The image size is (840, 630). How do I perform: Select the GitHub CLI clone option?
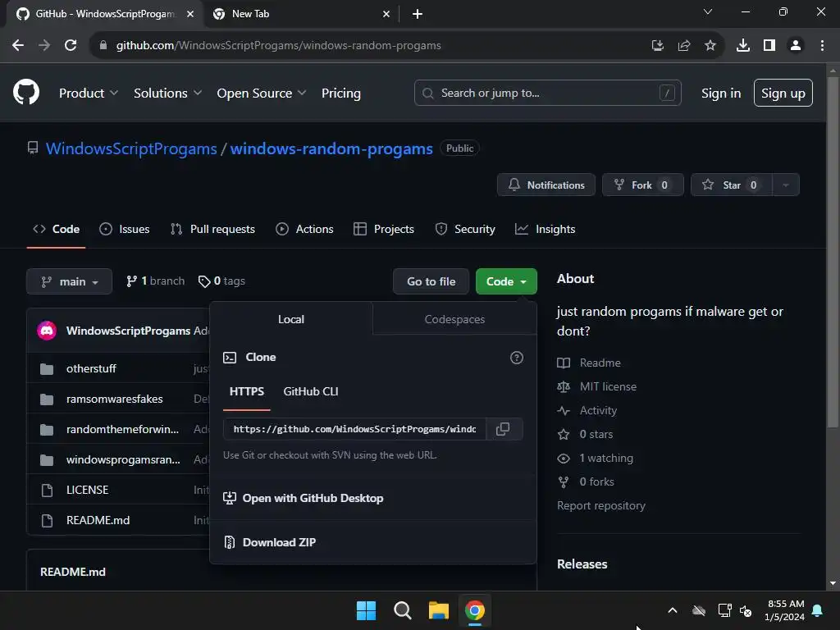311,391
